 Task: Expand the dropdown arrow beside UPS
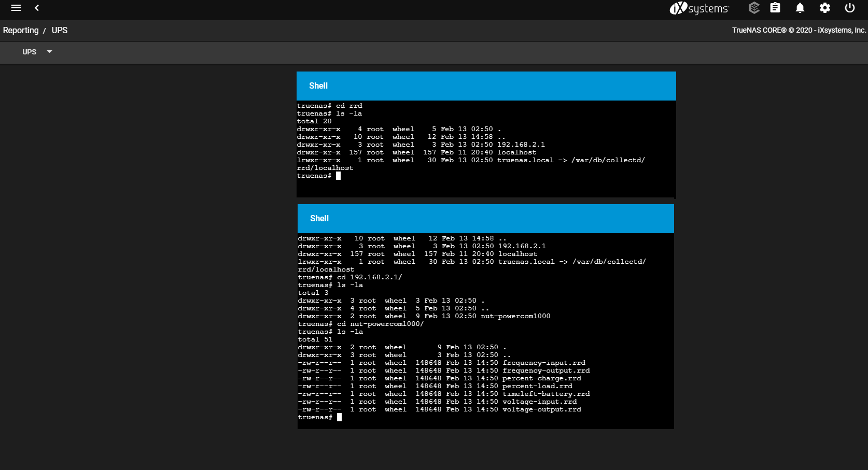(x=50, y=52)
